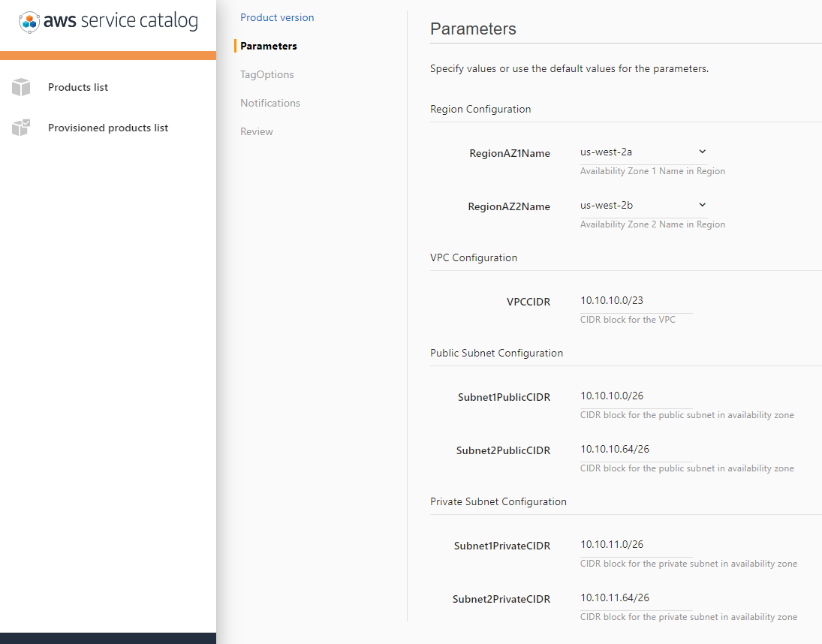Click the 'Region Configuration' section heading
The height and width of the screenshot is (644, 822).
coord(480,109)
